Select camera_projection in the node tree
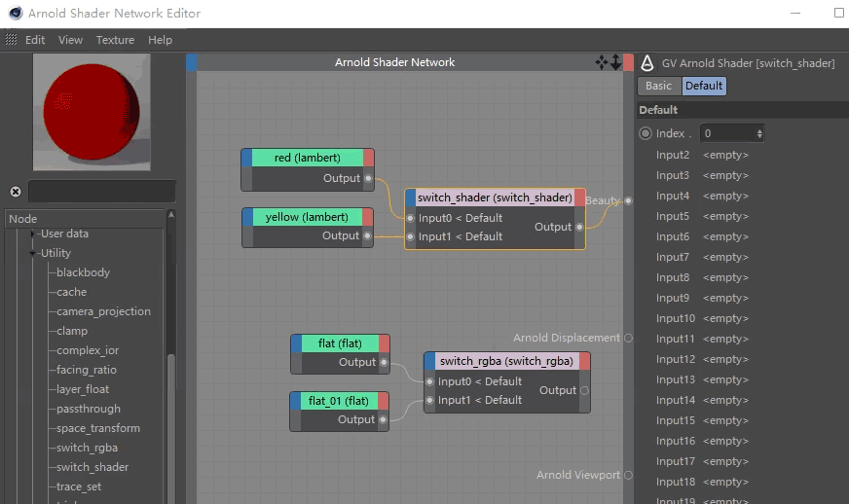The image size is (849, 504). [x=103, y=311]
